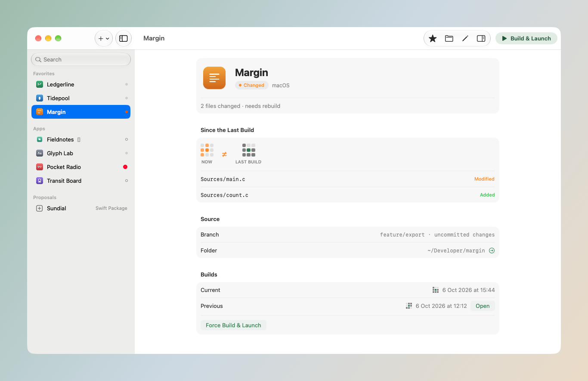Toggle the left sidebar visibility
This screenshot has width=588, height=381.
point(124,38)
